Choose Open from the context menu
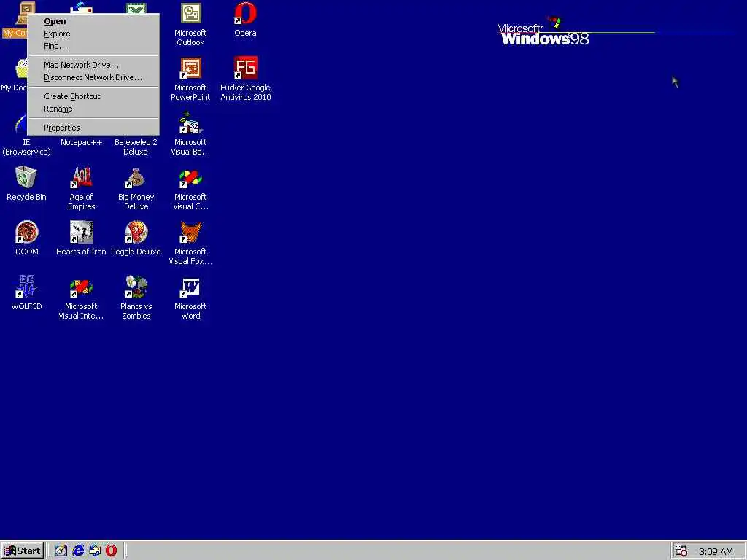The width and height of the screenshot is (747, 560). coord(93,21)
